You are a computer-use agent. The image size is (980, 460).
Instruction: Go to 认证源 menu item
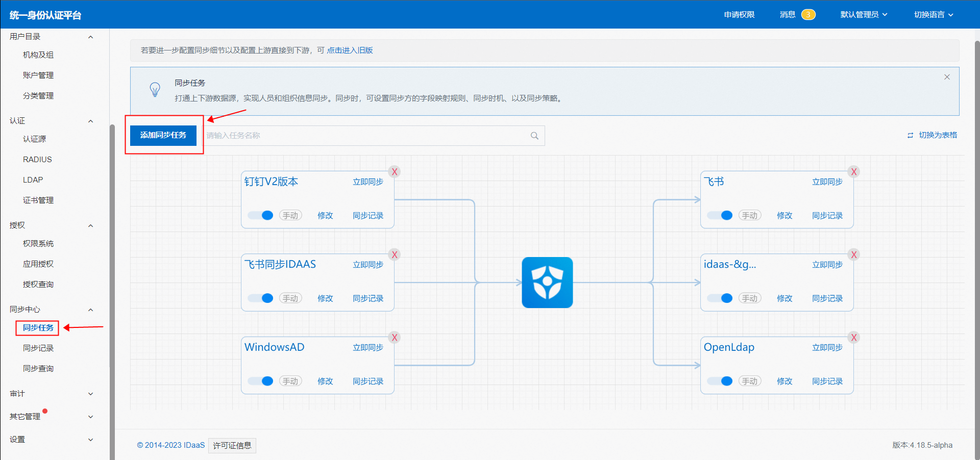pyautogui.click(x=35, y=139)
